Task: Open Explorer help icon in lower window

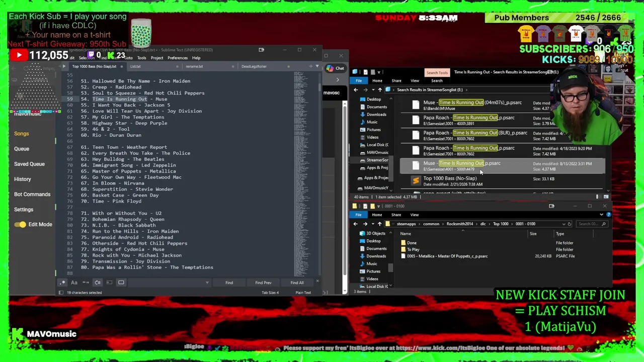Action: tap(608, 215)
